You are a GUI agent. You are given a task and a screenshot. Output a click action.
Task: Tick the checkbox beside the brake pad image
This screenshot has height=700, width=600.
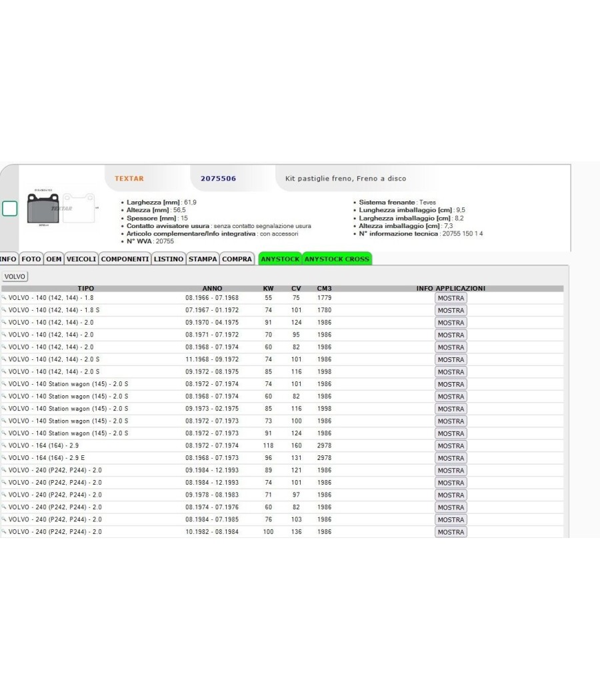coord(10,209)
